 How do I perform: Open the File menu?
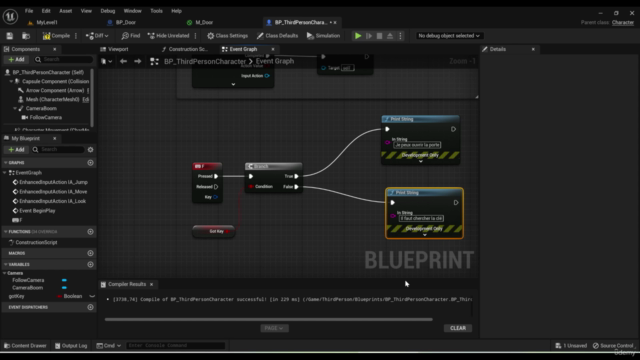[29, 11]
